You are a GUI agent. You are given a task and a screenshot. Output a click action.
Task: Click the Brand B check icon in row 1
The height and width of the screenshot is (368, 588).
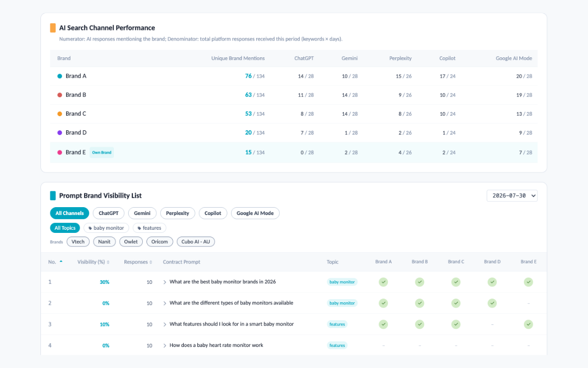[419, 282]
